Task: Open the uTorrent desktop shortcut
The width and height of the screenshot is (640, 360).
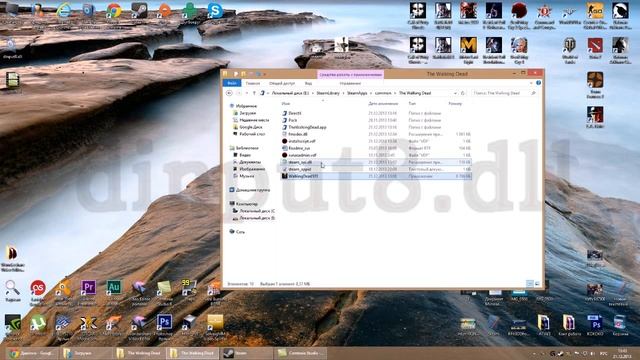Action: [38, 326]
